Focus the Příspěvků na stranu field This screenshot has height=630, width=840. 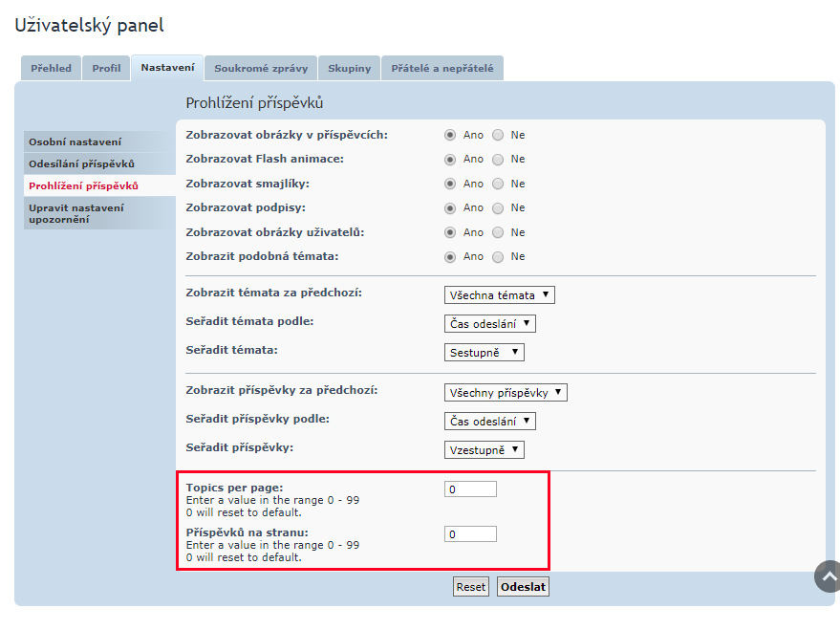coord(470,534)
